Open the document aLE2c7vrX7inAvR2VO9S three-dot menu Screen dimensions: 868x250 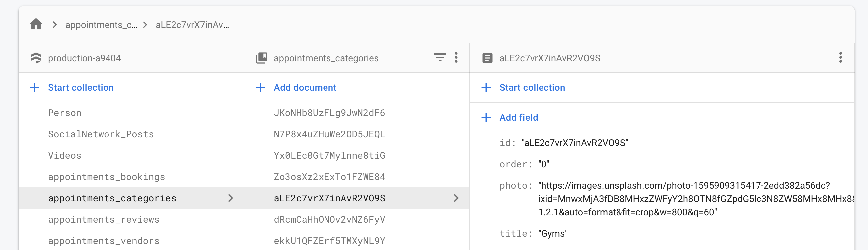(x=840, y=58)
